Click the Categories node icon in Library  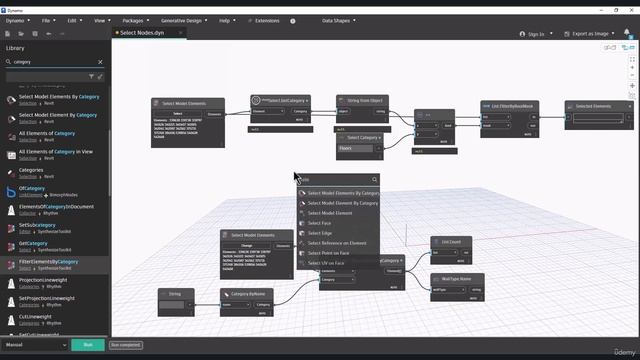[x=11, y=173]
